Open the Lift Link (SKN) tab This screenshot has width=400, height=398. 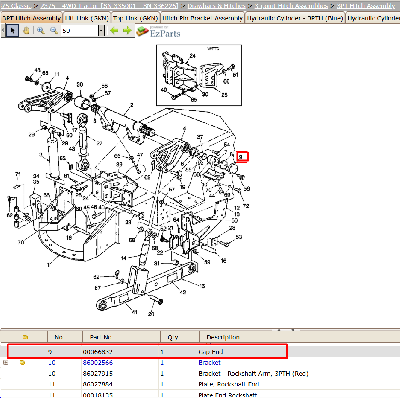click(87, 18)
